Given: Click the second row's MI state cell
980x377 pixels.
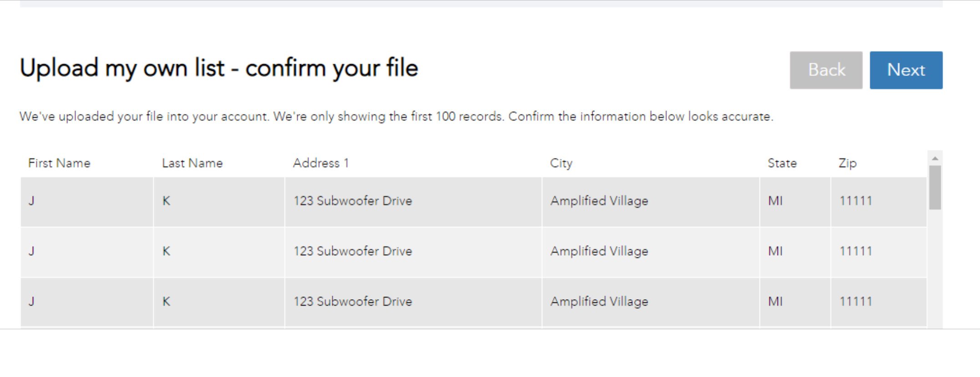Looking at the screenshot, I should [775, 251].
